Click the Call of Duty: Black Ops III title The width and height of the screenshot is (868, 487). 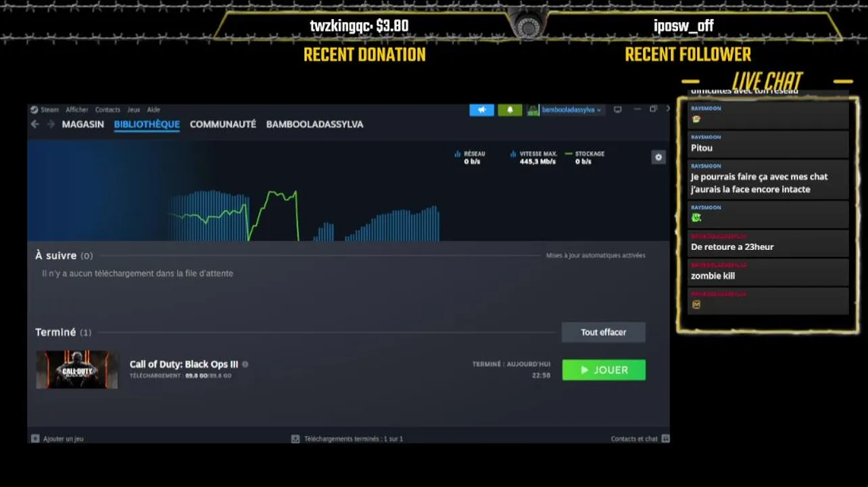(x=184, y=365)
